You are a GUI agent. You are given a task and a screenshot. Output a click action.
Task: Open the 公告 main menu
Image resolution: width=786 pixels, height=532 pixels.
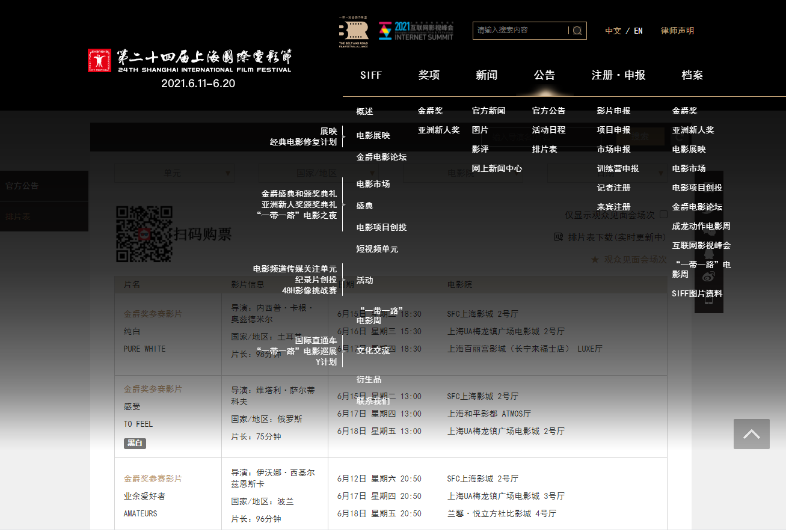544,75
